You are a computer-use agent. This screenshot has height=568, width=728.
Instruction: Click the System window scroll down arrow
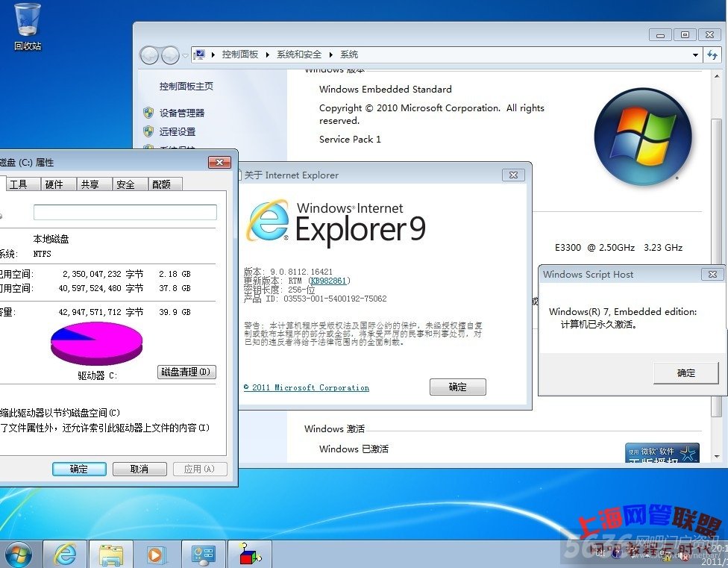tap(717, 457)
